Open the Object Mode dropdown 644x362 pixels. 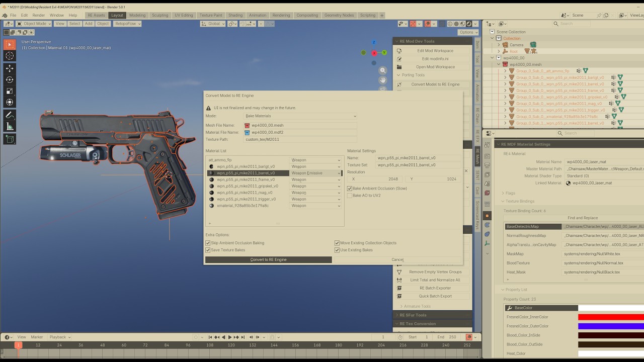[33, 24]
